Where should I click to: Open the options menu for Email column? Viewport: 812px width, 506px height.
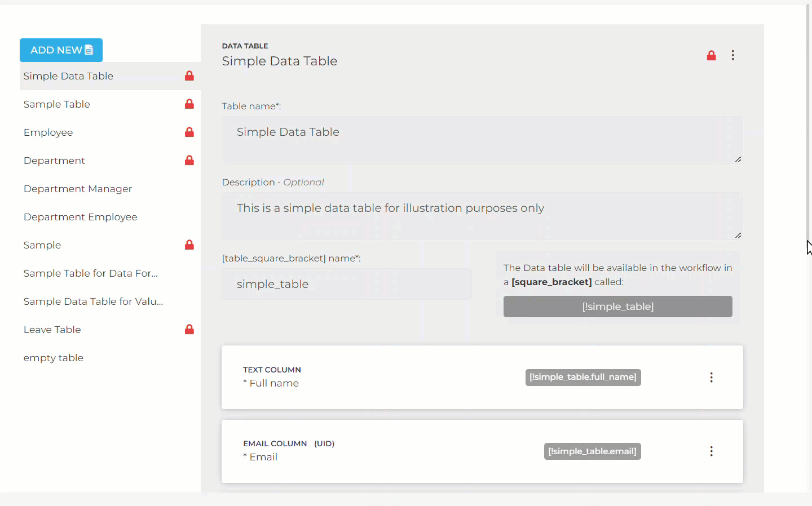coord(711,451)
